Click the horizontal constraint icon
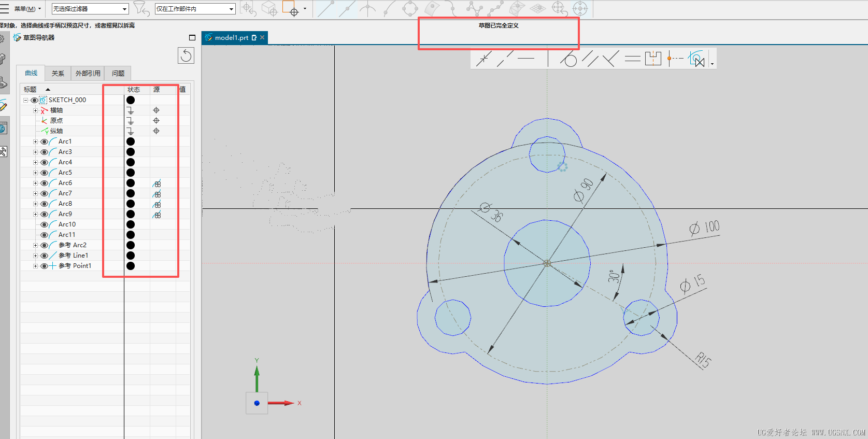Viewport: 868px width, 439px height. [526, 59]
